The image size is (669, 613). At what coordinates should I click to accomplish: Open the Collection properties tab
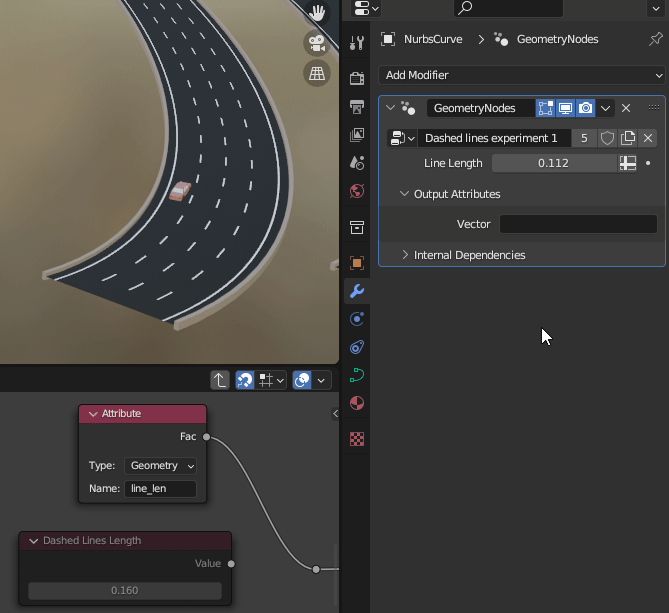(357, 227)
